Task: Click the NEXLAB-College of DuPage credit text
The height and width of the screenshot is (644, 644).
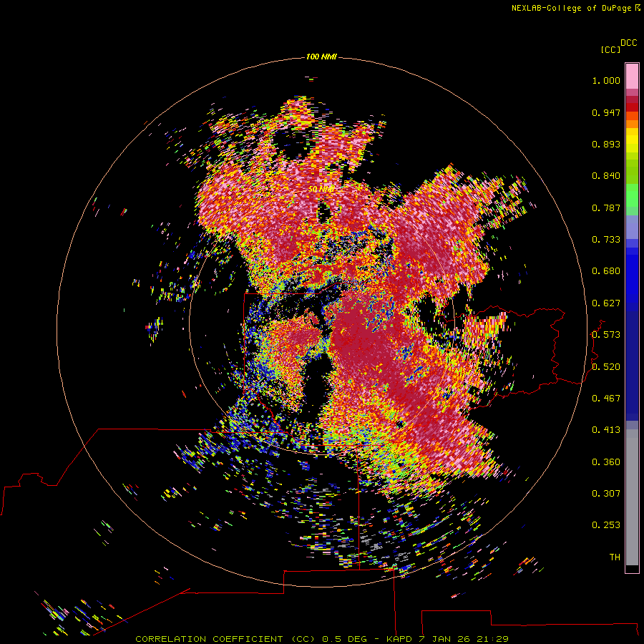Action: 576,8
